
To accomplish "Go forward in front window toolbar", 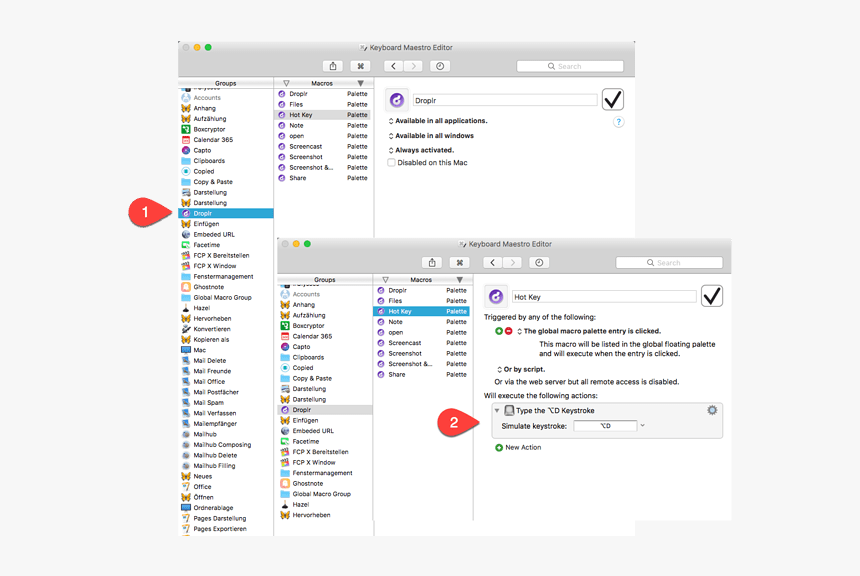I will click(513, 262).
